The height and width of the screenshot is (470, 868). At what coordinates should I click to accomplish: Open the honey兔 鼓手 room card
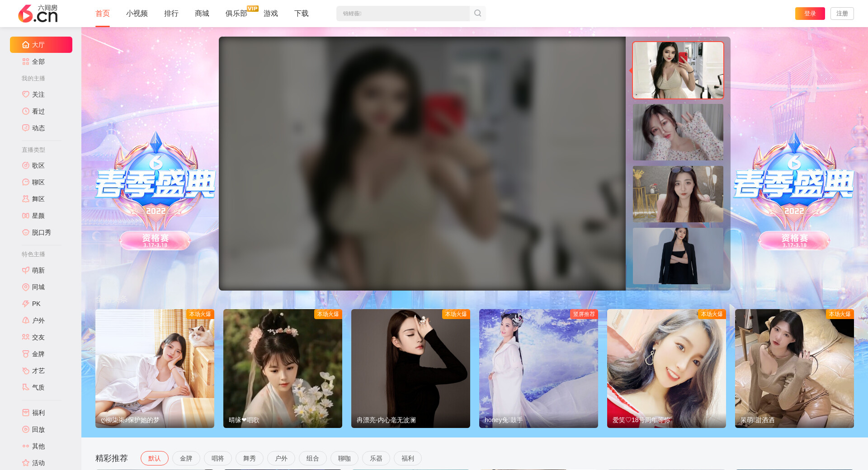[538, 368]
